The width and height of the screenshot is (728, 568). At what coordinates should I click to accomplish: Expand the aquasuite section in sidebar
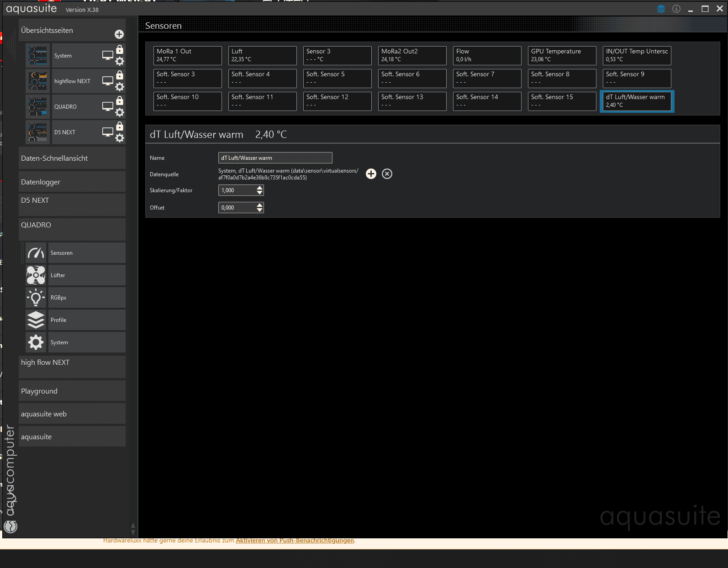click(x=72, y=437)
